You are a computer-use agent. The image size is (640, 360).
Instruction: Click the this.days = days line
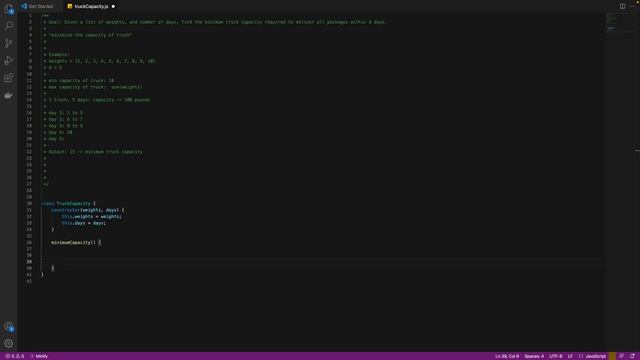tap(84, 223)
